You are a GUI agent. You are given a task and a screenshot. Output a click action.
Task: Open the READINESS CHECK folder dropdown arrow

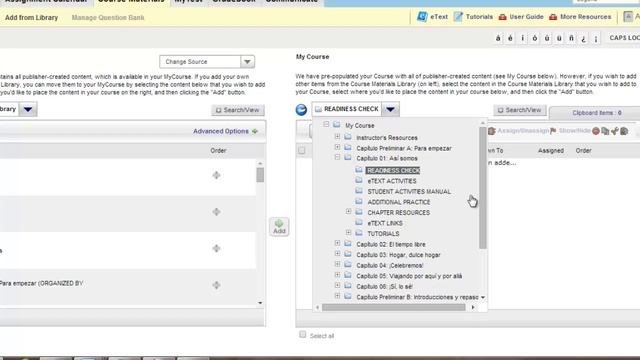coord(390,109)
